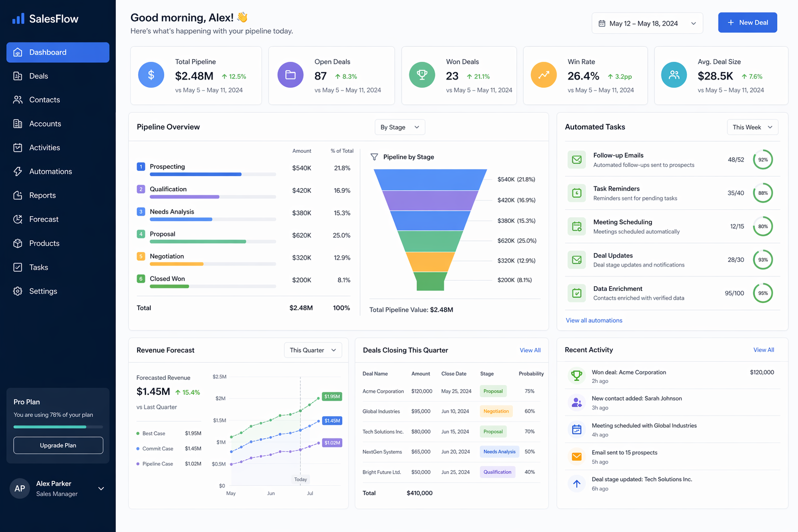
Task: Click the trophy icon for Acme Corporation activity
Action: point(577,375)
